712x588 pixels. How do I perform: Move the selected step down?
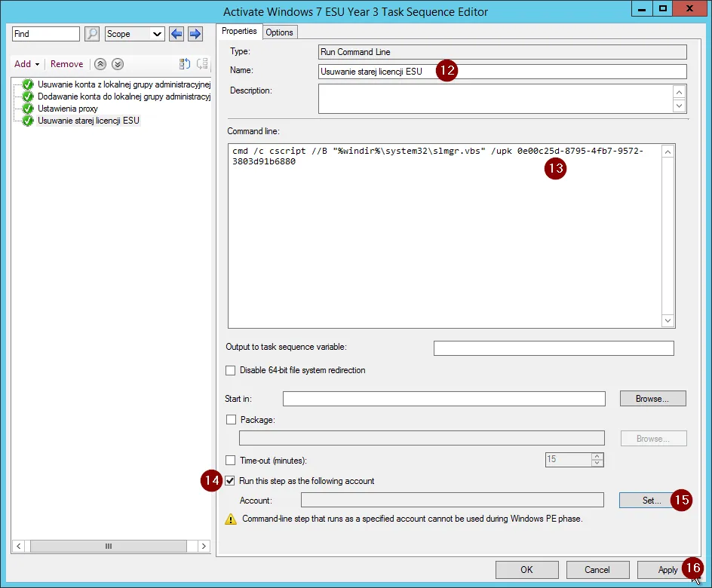pyautogui.click(x=118, y=64)
